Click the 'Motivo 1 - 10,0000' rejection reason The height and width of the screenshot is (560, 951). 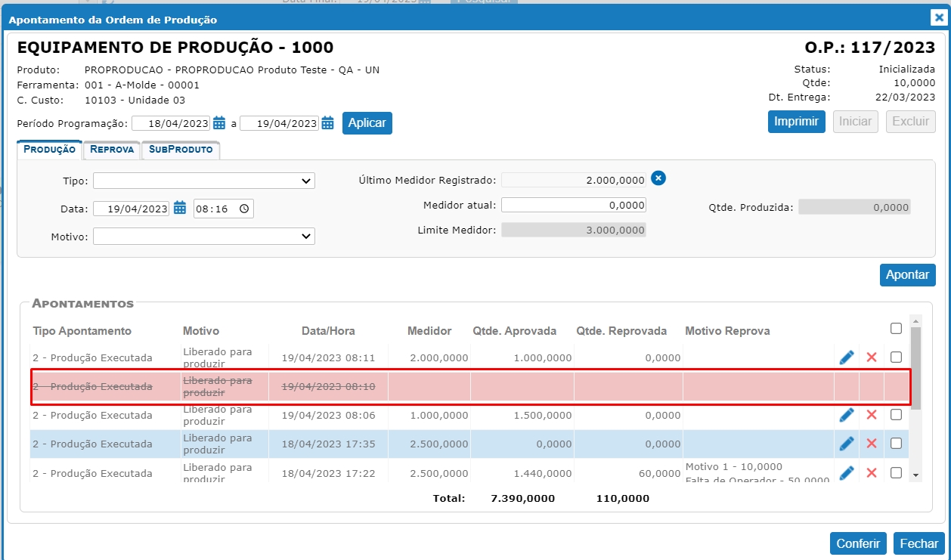pos(734,466)
